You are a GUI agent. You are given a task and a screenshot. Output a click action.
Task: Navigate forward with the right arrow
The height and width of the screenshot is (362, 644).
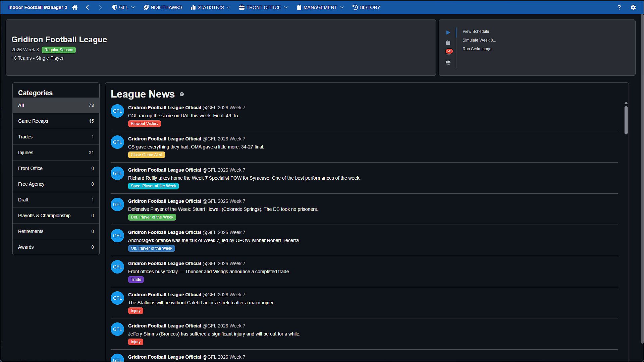point(100,7)
